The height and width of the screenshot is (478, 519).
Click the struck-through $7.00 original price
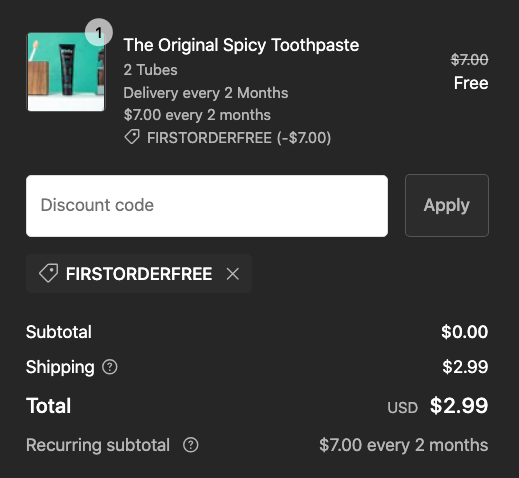pos(469,60)
